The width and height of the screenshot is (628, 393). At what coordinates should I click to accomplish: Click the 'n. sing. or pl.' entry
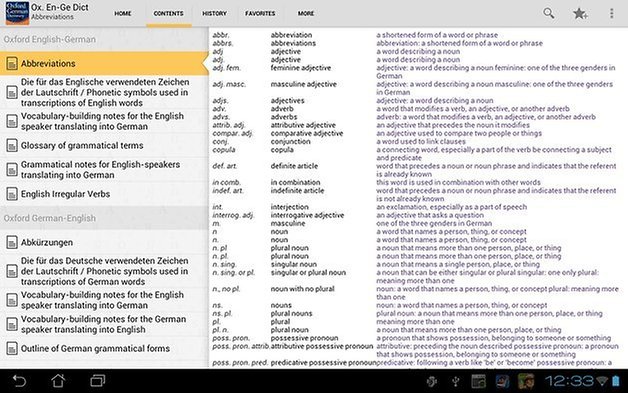click(234, 272)
